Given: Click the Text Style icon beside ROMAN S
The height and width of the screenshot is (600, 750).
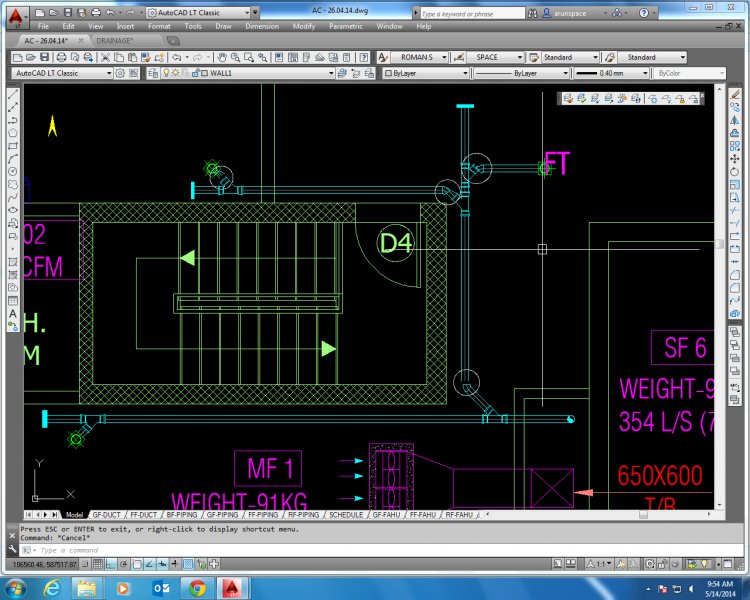Looking at the screenshot, I should [x=383, y=57].
